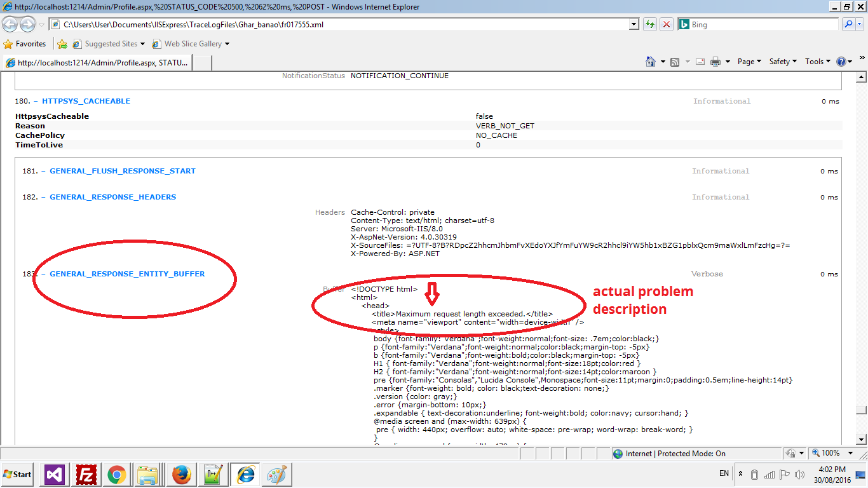Open Google Chrome from the taskbar

(116, 474)
